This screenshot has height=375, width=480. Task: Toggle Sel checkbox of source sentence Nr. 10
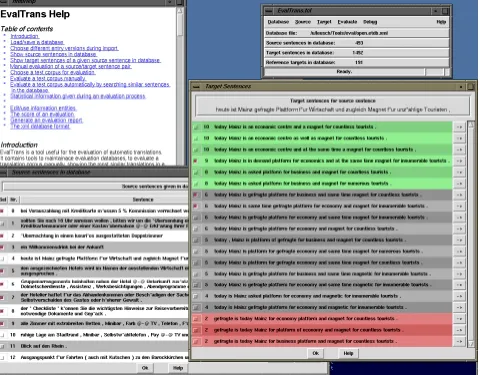tap(2, 335)
